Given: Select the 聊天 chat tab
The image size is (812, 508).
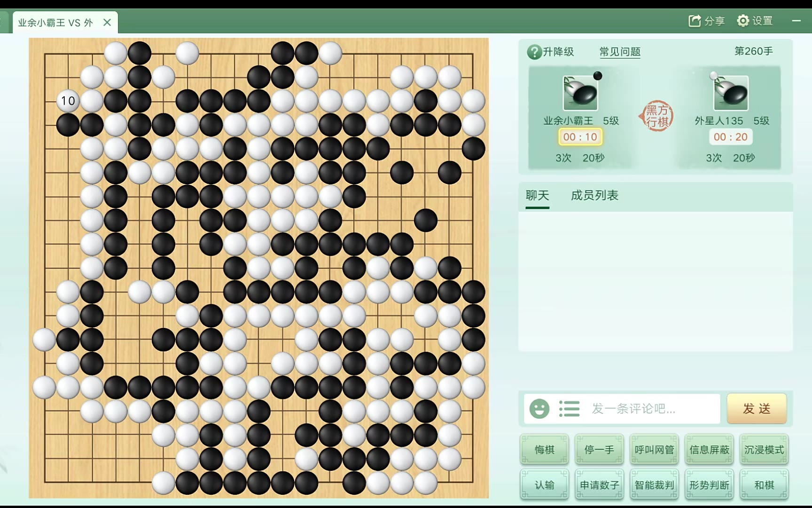Looking at the screenshot, I should (x=537, y=196).
